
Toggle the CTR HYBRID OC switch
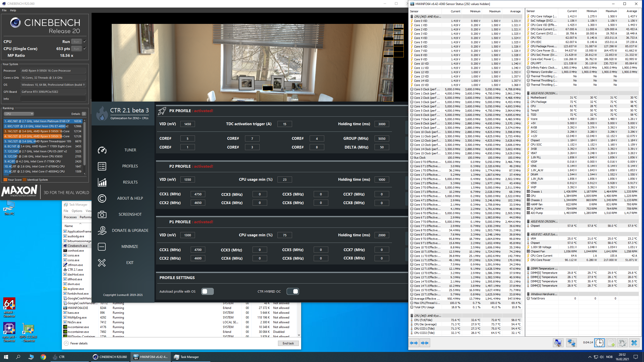[x=293, y=291]
